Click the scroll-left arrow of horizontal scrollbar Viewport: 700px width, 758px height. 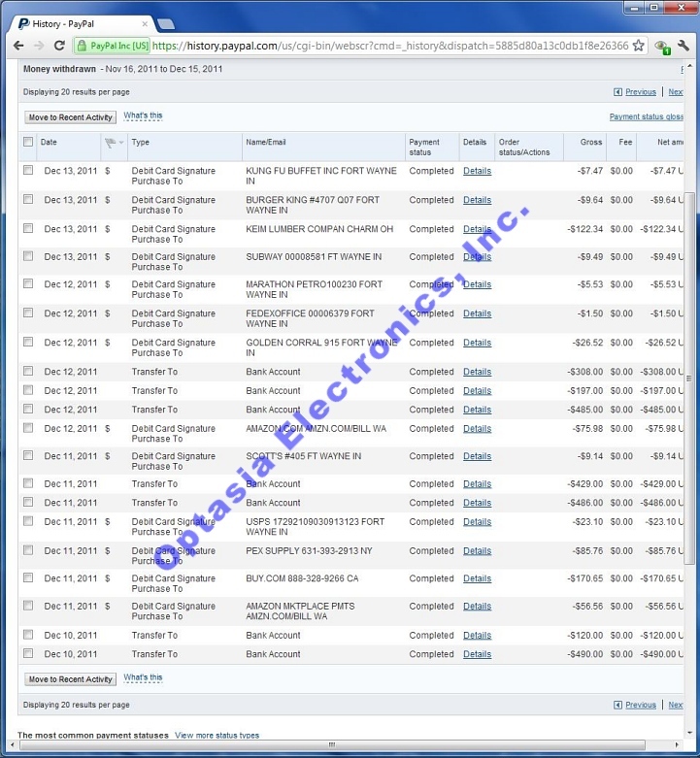click(x=13, y=744)
